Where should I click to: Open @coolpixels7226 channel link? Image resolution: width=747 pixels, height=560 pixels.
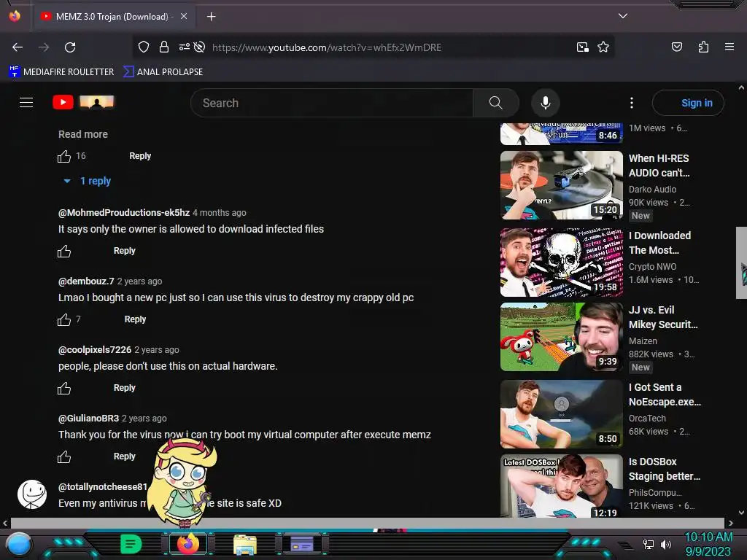click(95, 349)
